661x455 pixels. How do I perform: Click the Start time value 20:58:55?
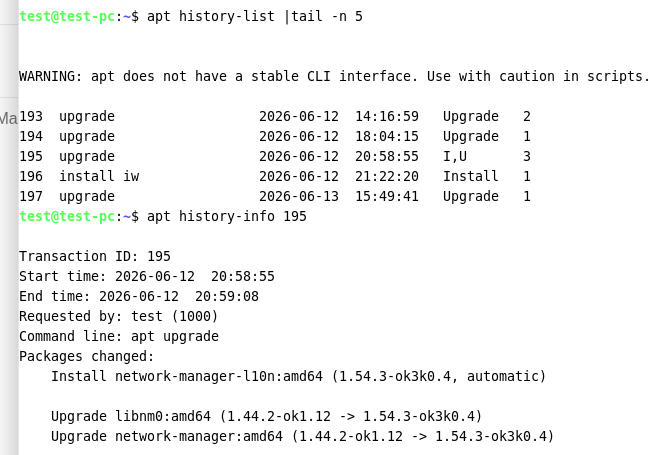(x=243, y=277)
